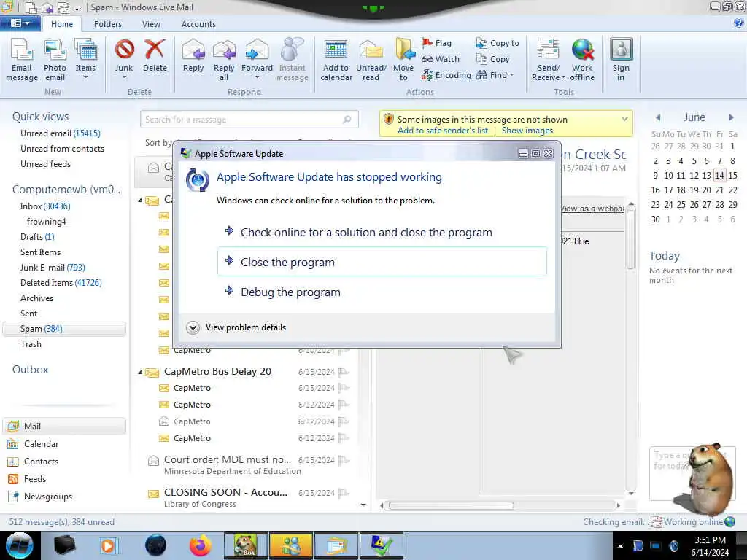Click Copy to in Actions group
Image resolution: width=747 pixels, height=560 pixels.
click(498, 43)
